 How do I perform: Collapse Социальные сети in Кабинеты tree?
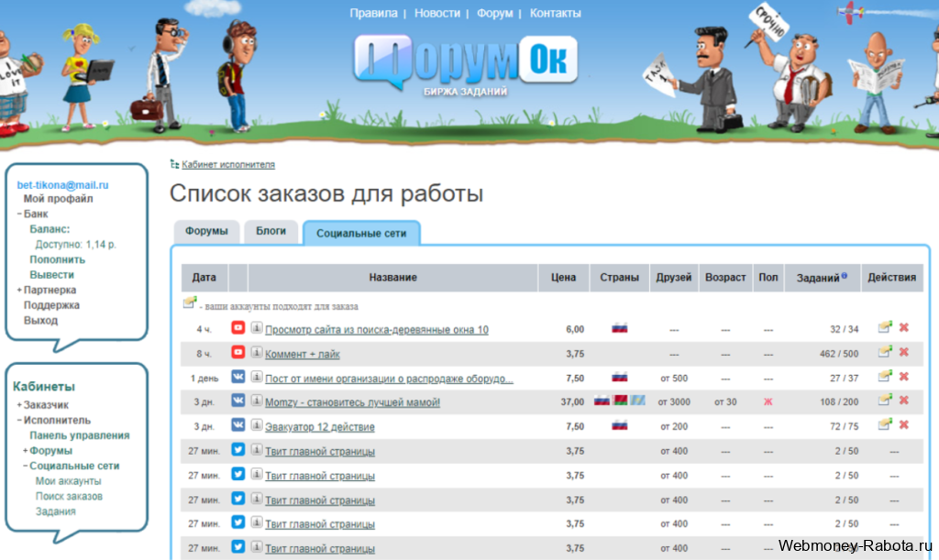25,466
